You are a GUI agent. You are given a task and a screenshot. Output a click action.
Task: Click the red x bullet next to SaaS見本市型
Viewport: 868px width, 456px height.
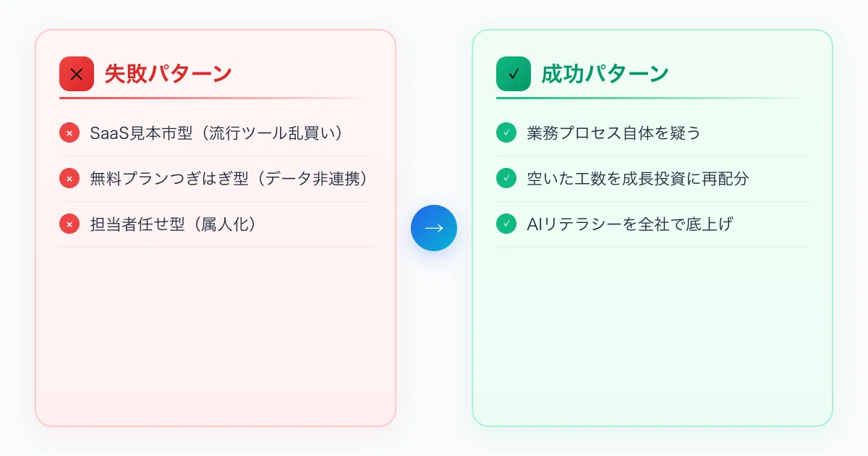[69, 133]
